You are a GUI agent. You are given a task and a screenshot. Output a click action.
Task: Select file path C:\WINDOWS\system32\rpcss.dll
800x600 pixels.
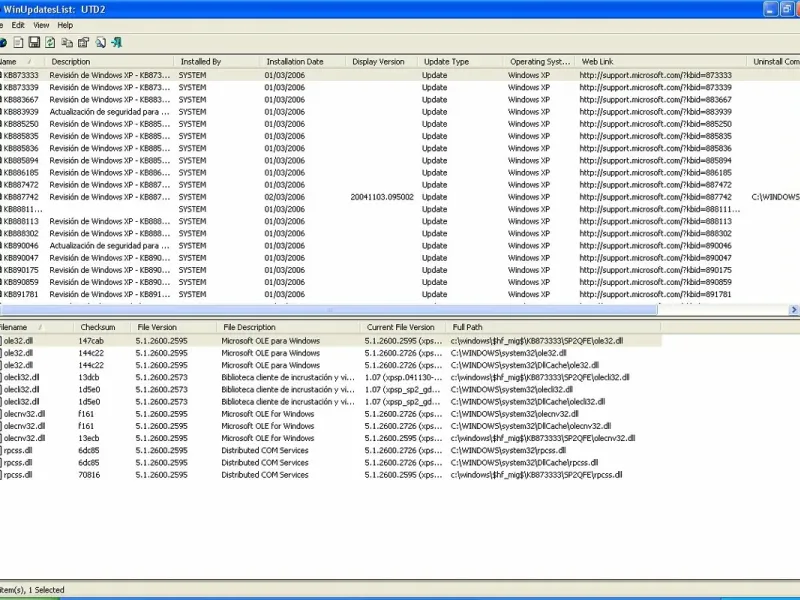509,451
